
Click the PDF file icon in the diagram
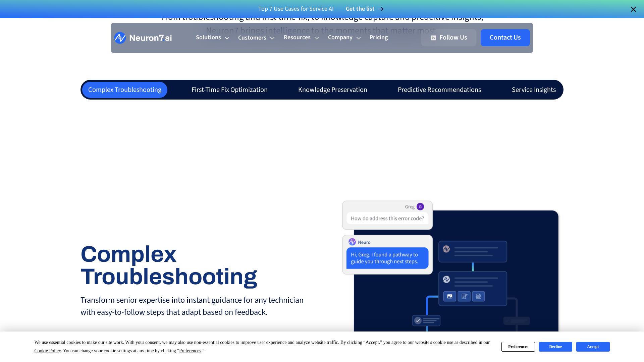pyautogui.click(x=479, y=296)
